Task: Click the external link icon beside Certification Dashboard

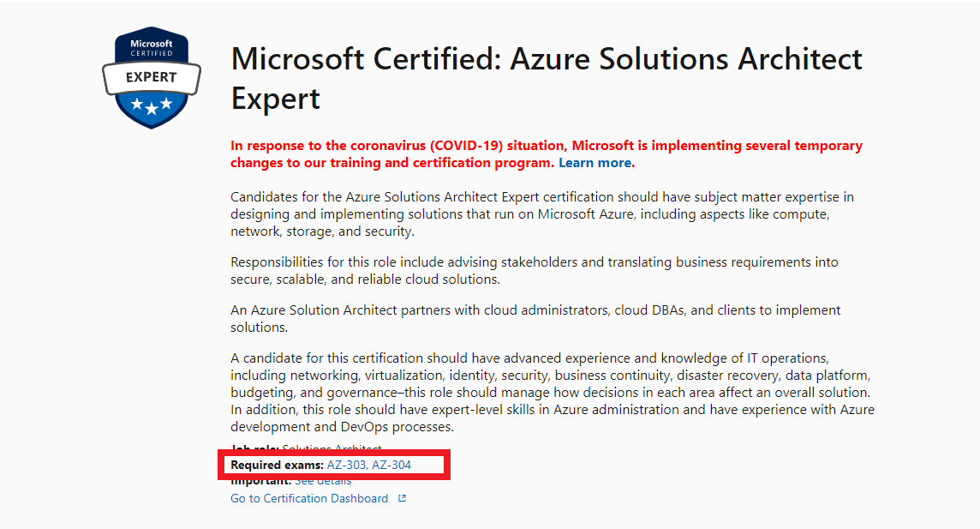Action: click(403, 498)
